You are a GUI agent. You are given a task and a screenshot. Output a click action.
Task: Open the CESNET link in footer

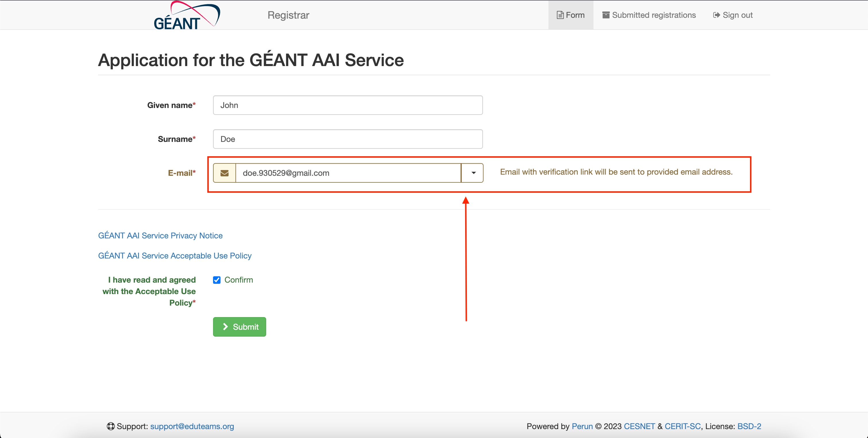pos(639,426)
